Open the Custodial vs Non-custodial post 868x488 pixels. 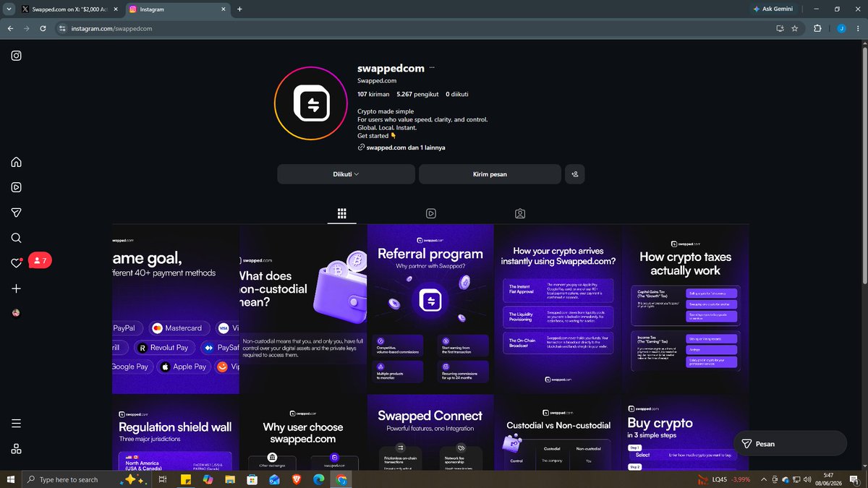[x=558, y=432]
